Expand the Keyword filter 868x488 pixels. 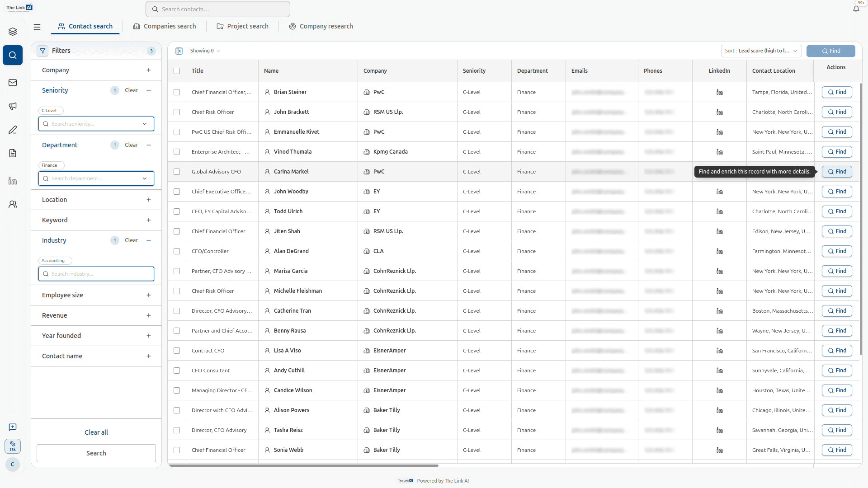click(149, 220)
